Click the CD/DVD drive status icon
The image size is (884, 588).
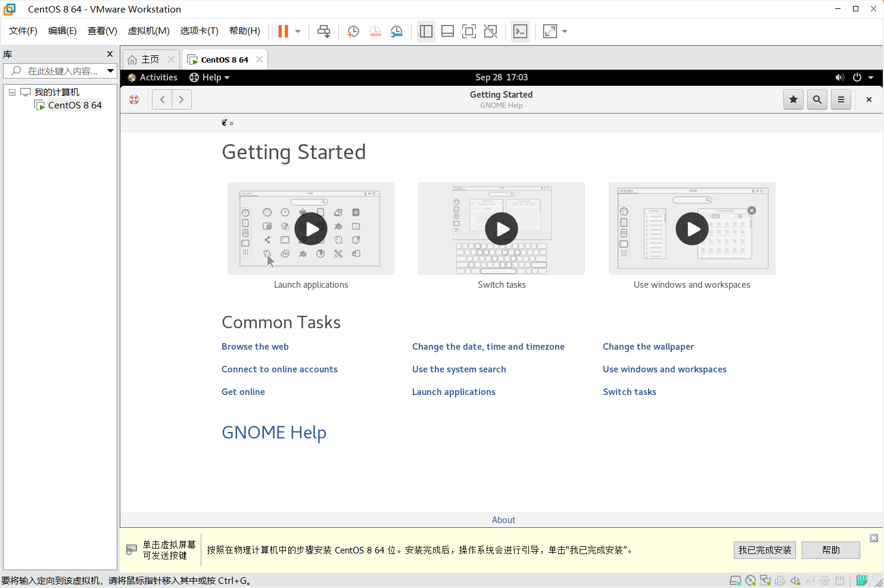[751, 580]
